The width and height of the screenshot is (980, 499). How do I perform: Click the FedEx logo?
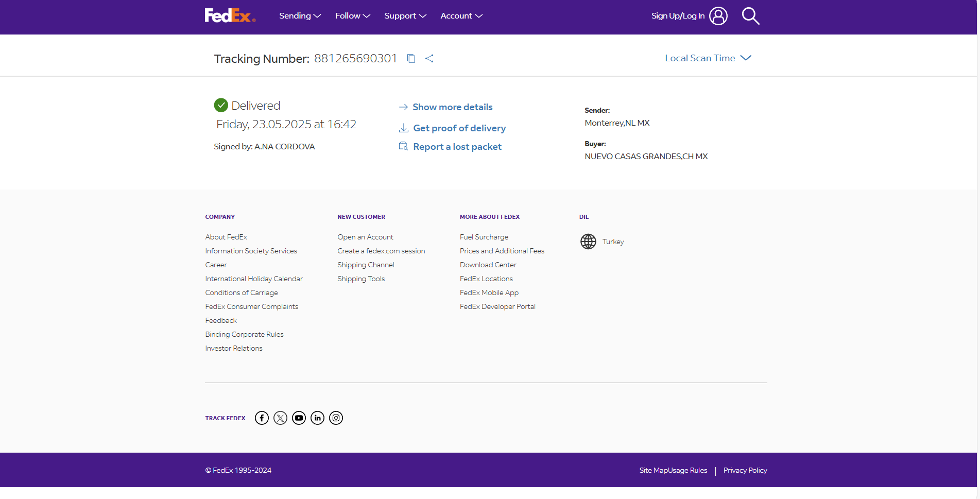pyautogui.click(x=230, y=15)
